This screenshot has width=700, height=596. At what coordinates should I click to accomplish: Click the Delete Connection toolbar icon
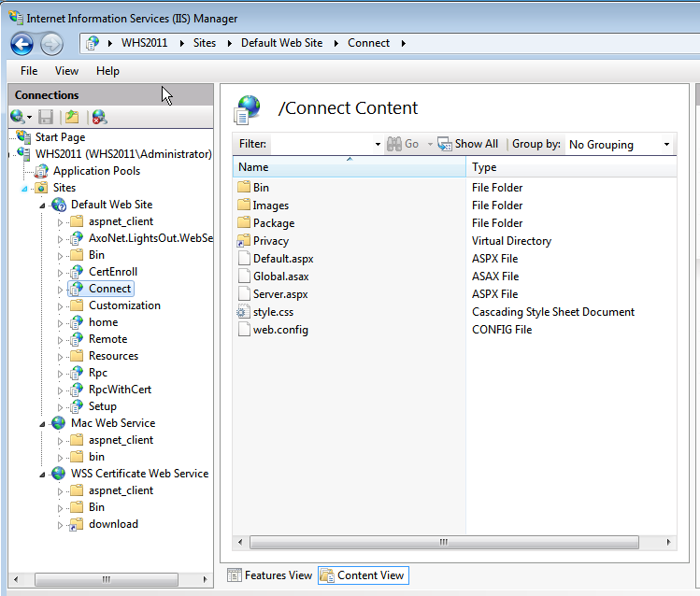pos(98,117)
